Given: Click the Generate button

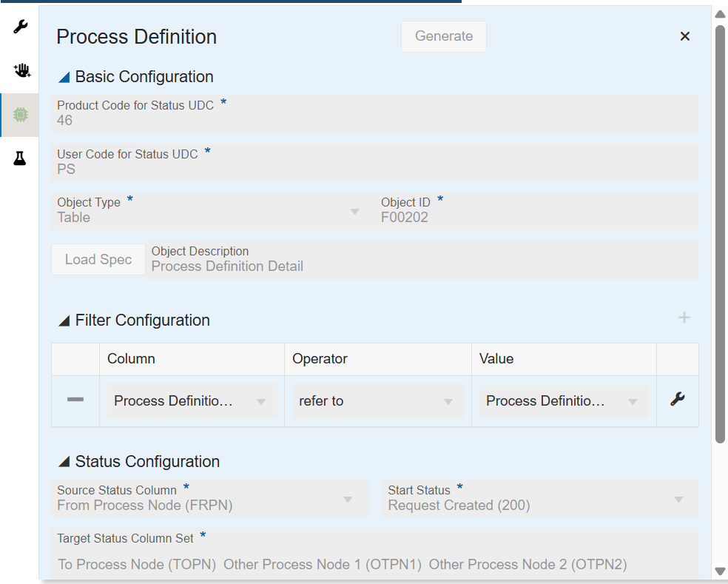Looking at the screenshot, I should [x=443, y=36].
